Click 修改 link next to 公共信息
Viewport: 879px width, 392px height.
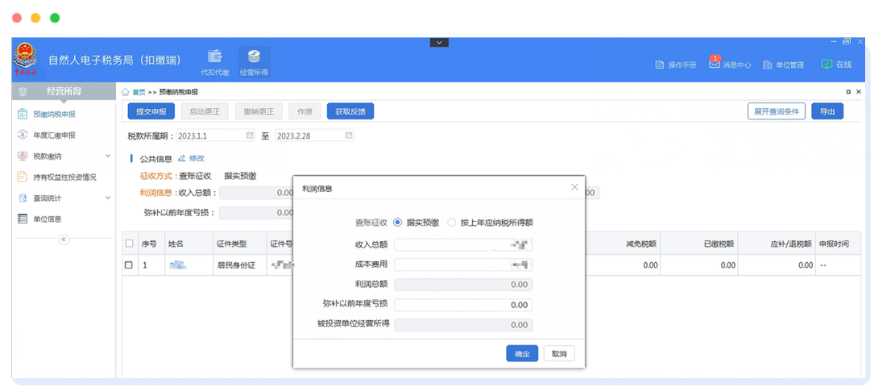pyautogui.click(x=192, y=159)
